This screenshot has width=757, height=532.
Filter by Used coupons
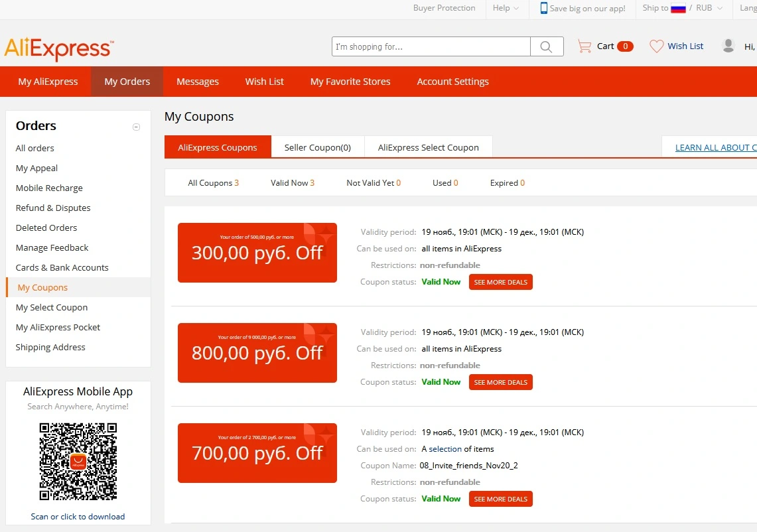(x=445, y=183)
